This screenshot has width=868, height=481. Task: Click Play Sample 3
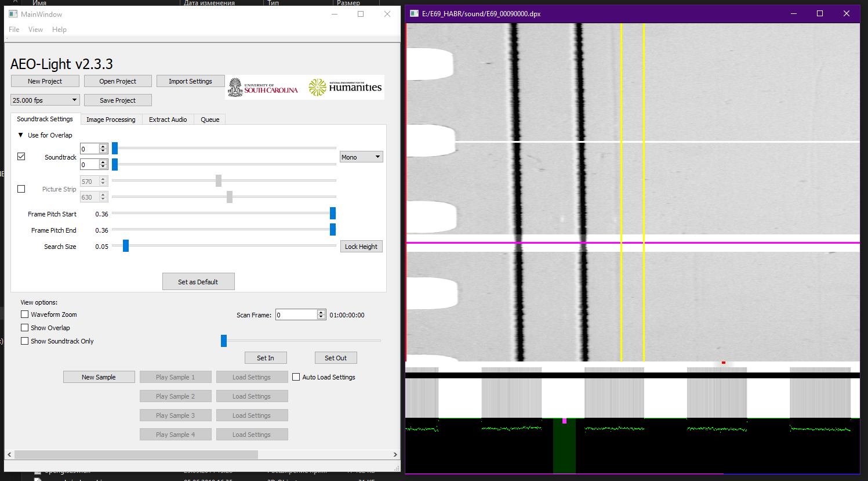pos(175,415)
